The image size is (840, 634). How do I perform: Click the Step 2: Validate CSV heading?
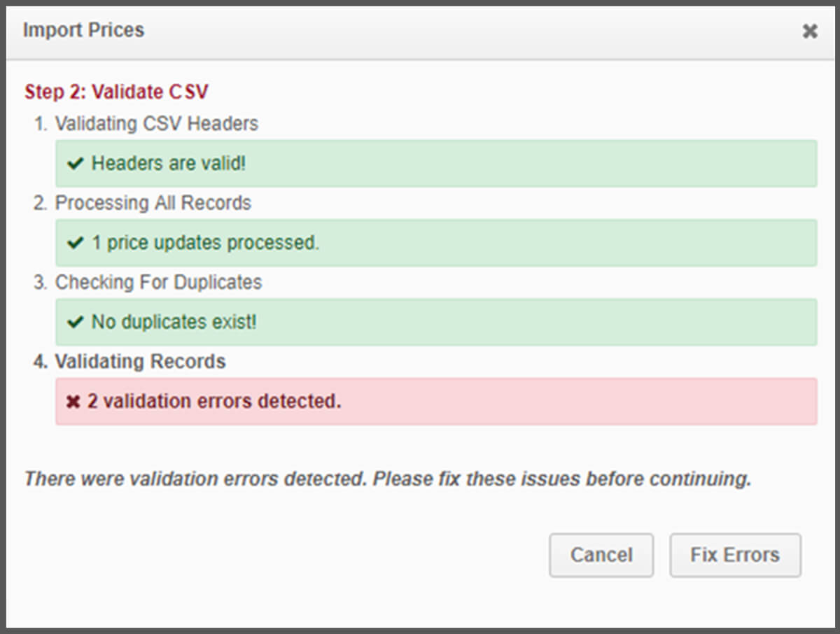pyautogui.click(x=117, y=92)
